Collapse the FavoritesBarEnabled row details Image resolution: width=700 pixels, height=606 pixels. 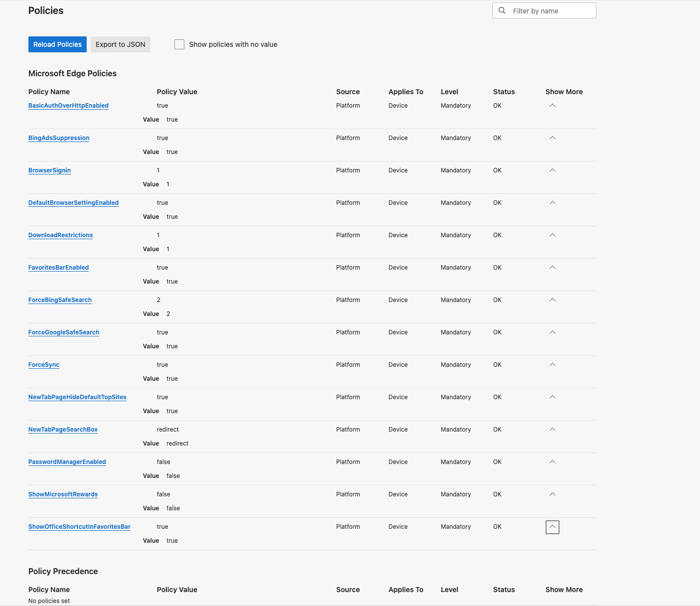552,268
